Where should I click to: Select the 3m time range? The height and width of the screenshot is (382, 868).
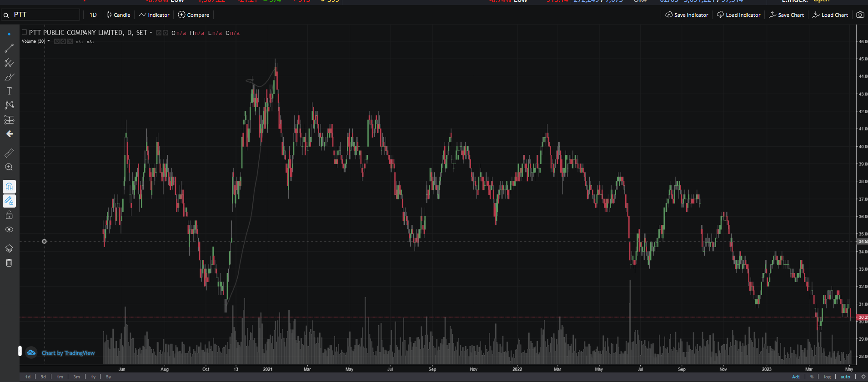[x=77, y=377]
